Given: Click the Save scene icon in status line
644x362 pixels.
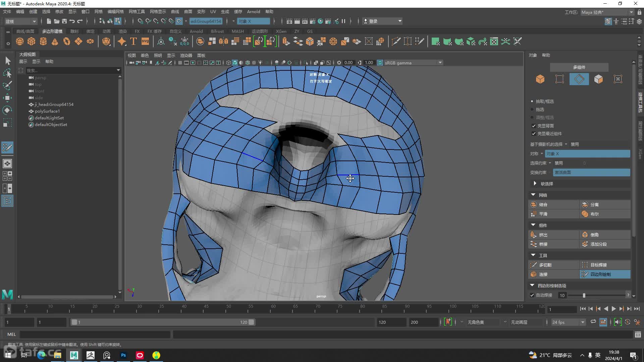Looking at the screenshot, I should [x=64, y=21].
